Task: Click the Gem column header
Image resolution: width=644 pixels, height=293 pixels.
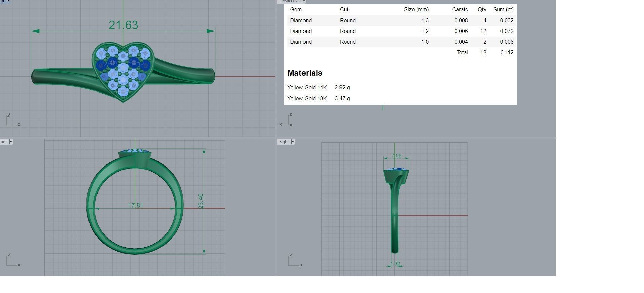Action: [x=296, y=10]
